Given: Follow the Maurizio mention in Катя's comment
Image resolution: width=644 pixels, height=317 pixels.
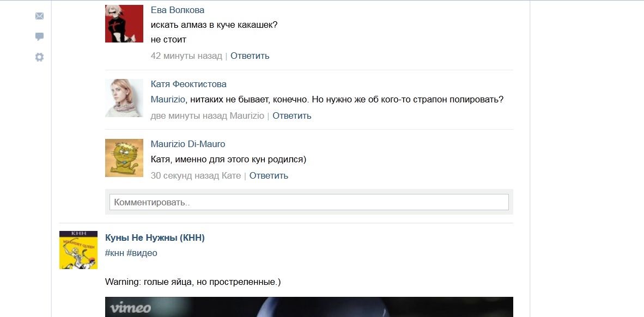Looking at the screenshot, I should coord(168,100).
